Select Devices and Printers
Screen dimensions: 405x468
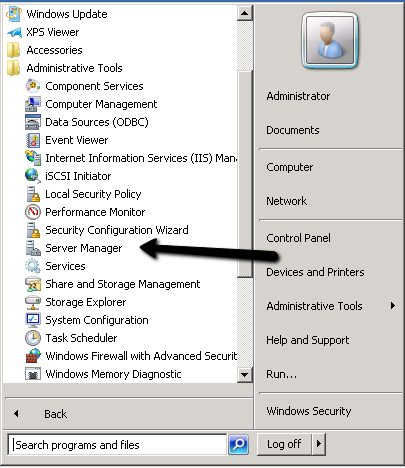click(x=315, y=272)
